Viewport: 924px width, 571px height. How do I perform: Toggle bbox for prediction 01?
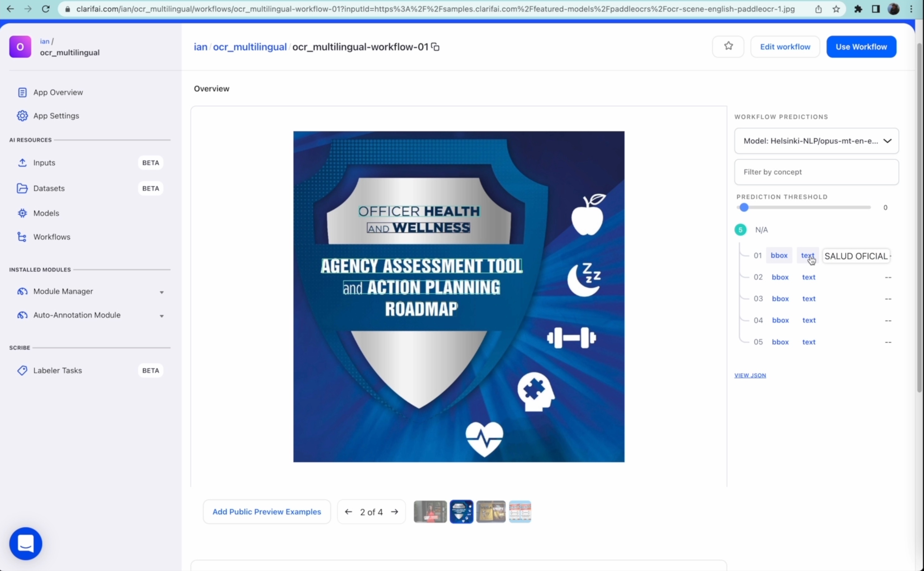pyautogui.click(x=779, y=256)
